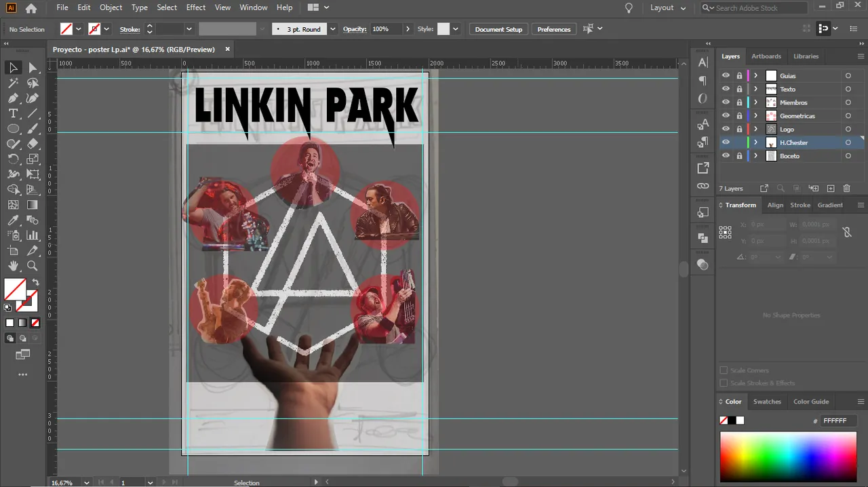868x487 pixels.
Task: Open the Character panel icon
Action: tap(703, 62)
